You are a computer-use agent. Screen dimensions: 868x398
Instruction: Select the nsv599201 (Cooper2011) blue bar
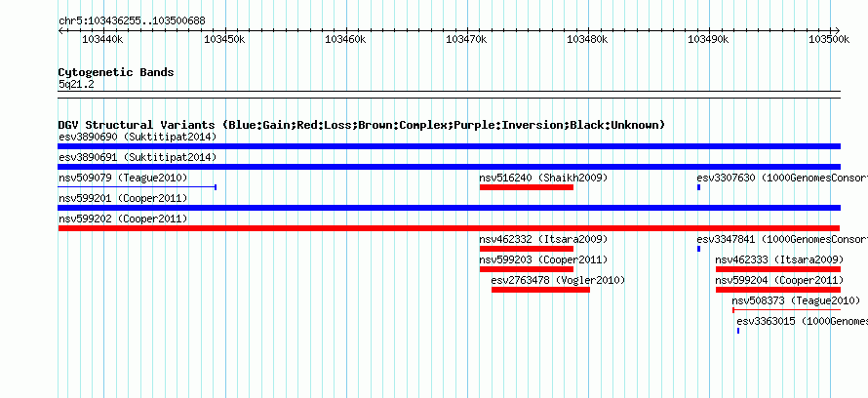[x=449, y=208]
